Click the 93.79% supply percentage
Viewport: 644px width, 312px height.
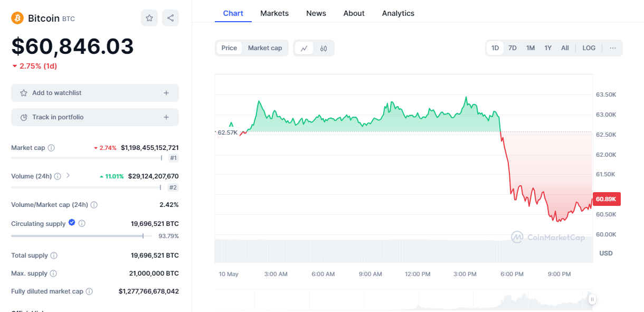pos(169,236)
